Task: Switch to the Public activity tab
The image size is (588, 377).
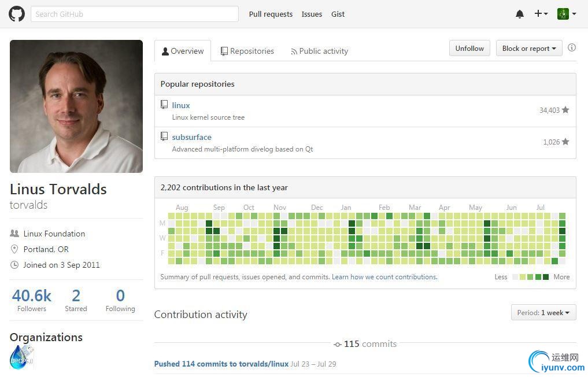Action: coord(319,51)
